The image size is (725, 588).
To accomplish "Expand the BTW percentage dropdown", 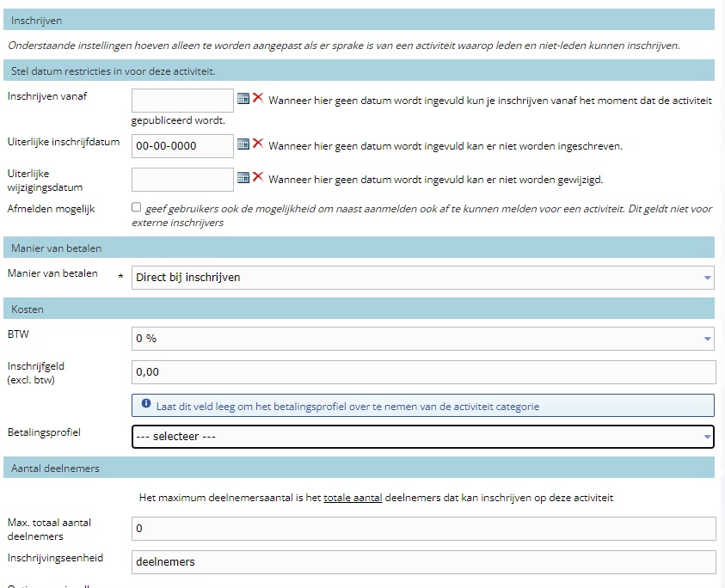I will click(x=422, y=338).
